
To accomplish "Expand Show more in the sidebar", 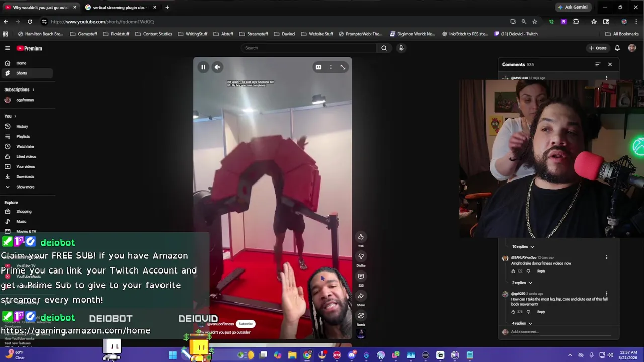I will tap(26, 187).
